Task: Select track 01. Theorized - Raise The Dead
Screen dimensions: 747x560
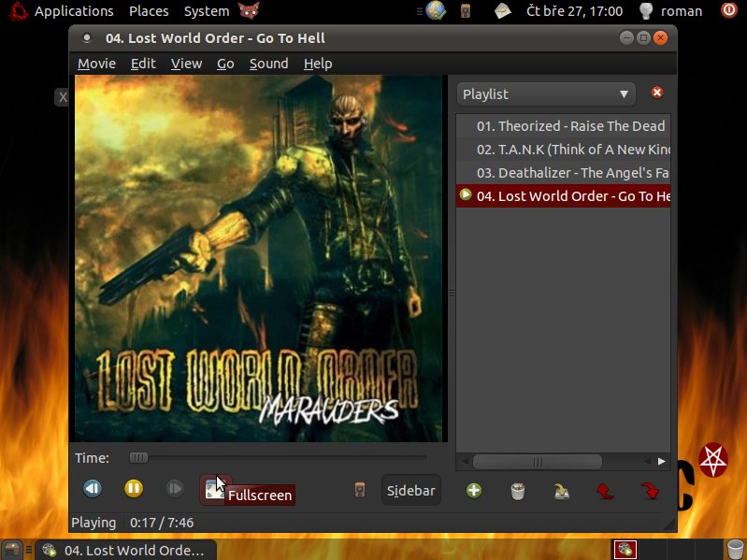Action: (563, 126)
